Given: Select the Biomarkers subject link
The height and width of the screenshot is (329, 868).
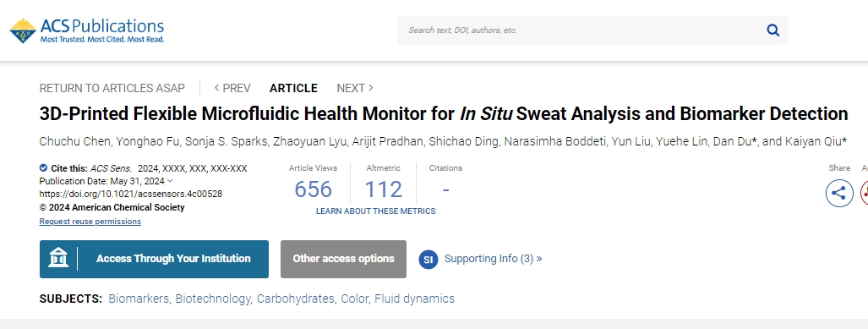Looking at the screenshot, I should 139,299.
